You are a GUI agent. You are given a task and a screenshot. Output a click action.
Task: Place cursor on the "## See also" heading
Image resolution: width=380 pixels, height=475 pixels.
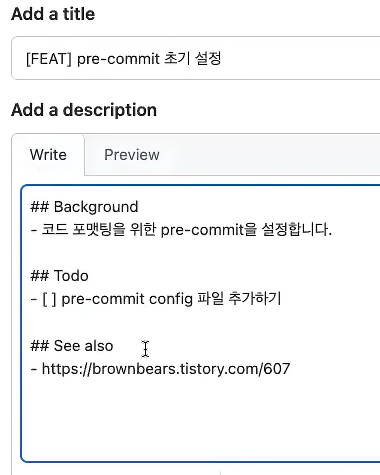[72, 346]
